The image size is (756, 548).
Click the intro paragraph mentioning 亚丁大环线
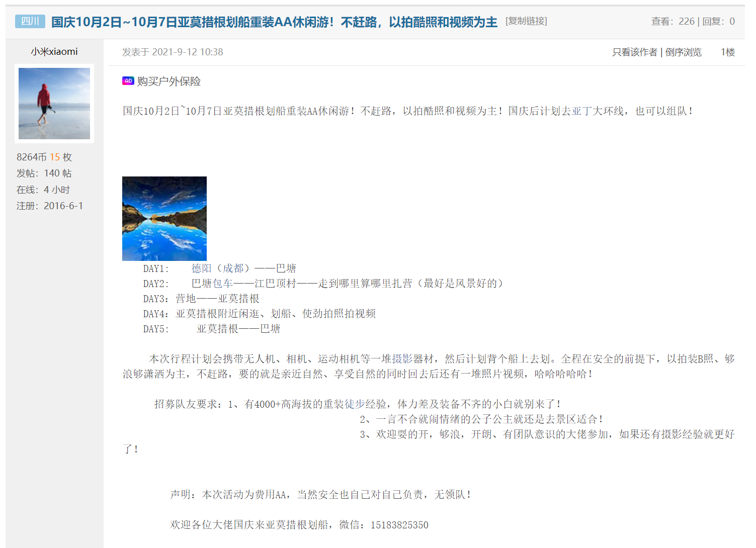[408, 111]
